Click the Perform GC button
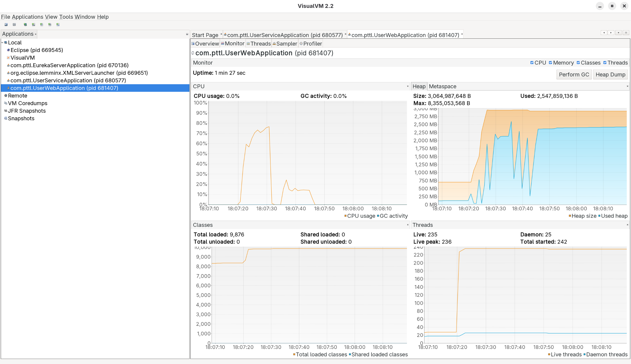The width and height of the screenshot is (631, 364). point(574,75)
